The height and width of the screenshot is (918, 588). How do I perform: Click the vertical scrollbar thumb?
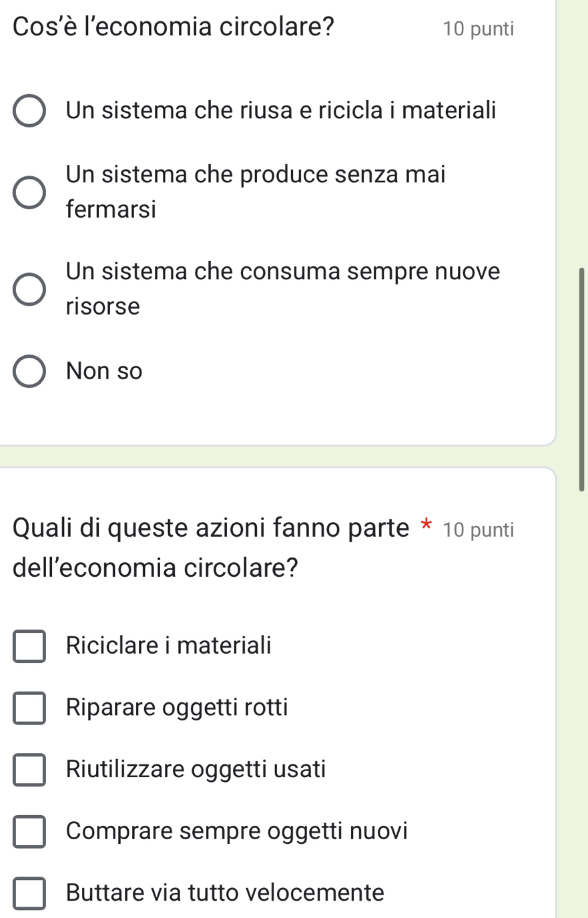tap(581, 379)
